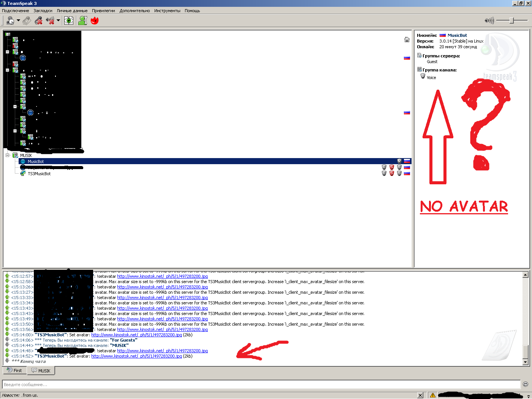Toggle the mute microphone button
This screenshot has height=399, width=532.
(38, 21)
